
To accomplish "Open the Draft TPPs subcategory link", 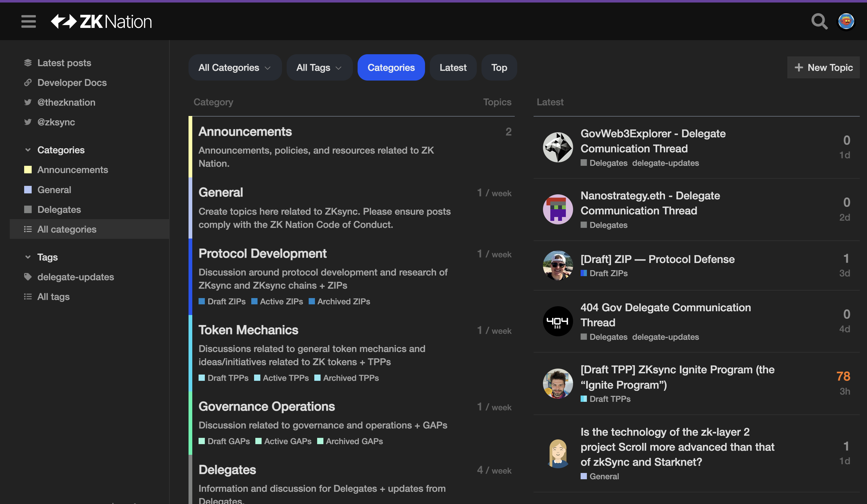I will (x=227, y=378).
